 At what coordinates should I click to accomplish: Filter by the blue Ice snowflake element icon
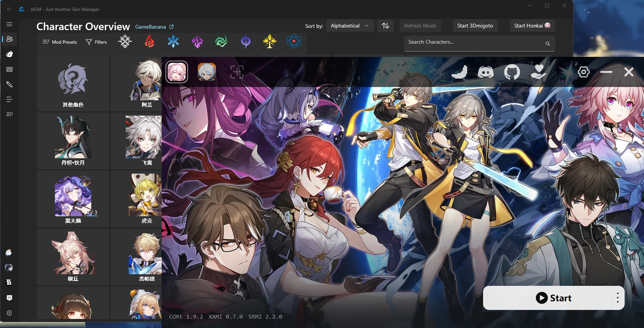(x=173, y=41)
